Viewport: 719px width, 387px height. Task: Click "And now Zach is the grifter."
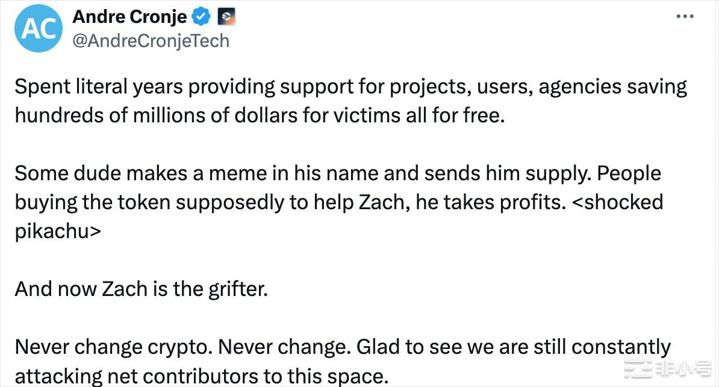click(141, 289)
